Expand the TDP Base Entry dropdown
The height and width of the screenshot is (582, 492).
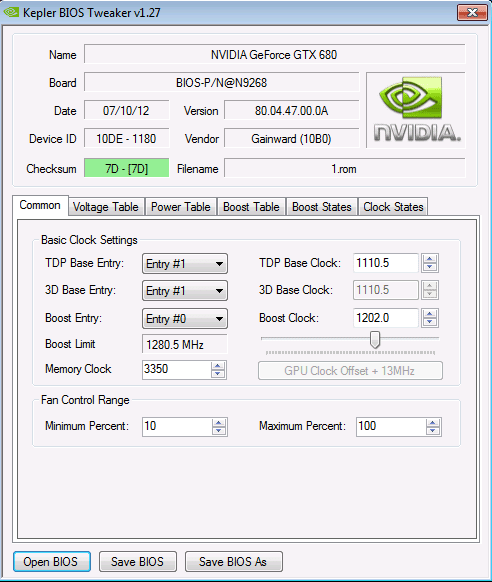click(x=185, y=264)
